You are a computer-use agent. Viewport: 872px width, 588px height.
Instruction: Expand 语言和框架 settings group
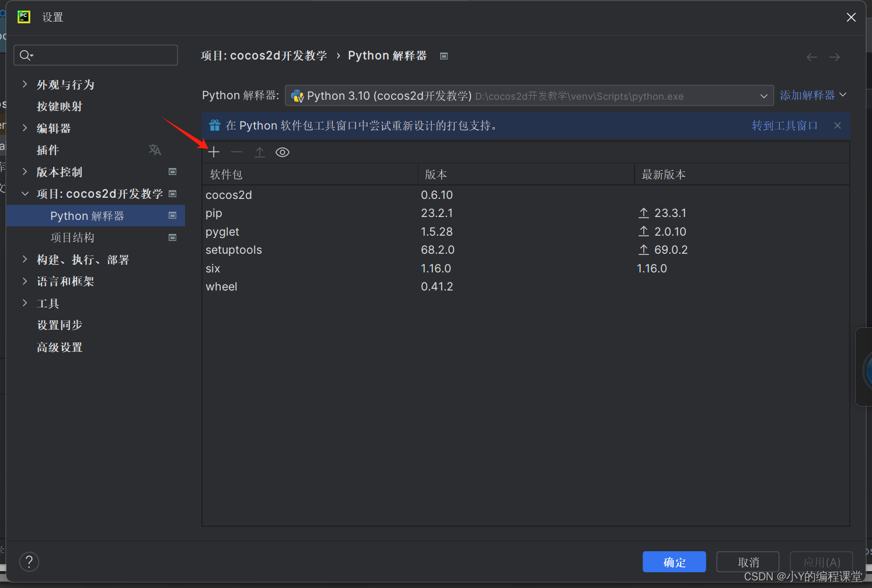pyautogui.click(x=25, y=281)
